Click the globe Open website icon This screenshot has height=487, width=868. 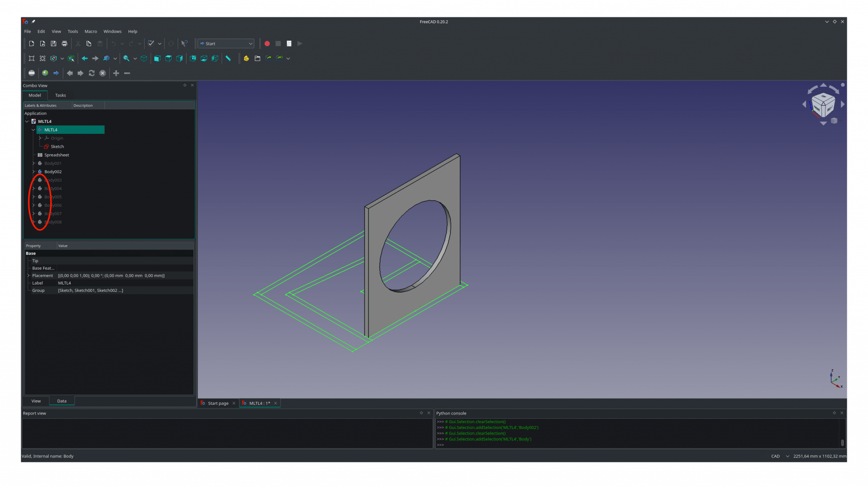point(45,73)
